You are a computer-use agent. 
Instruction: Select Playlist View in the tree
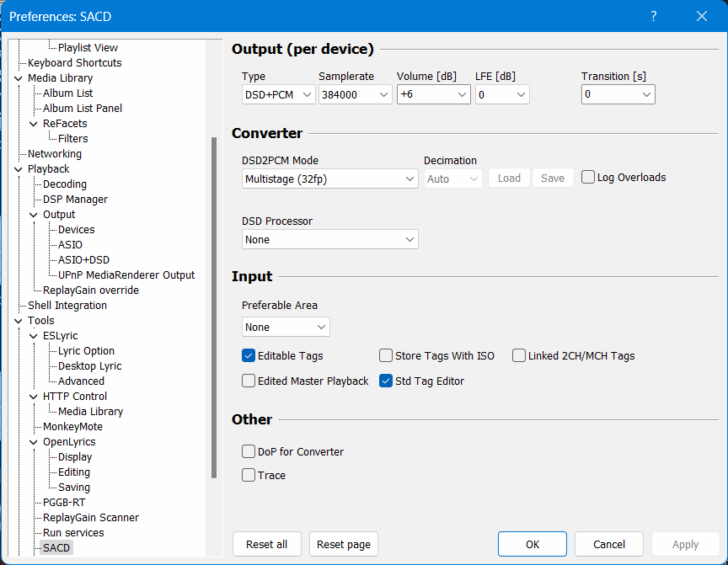pyautogui.click(x=88, y=48)
